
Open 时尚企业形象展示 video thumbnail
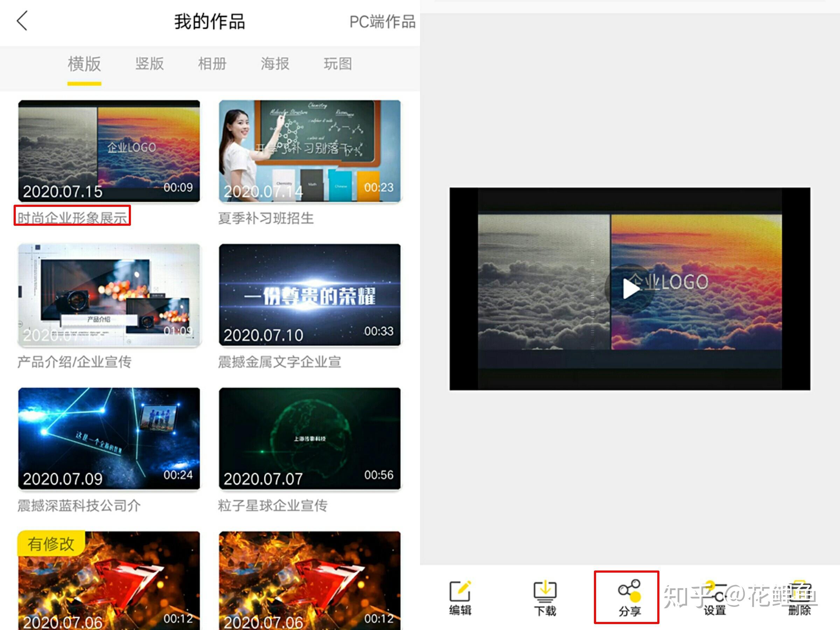tap(109, 151)
